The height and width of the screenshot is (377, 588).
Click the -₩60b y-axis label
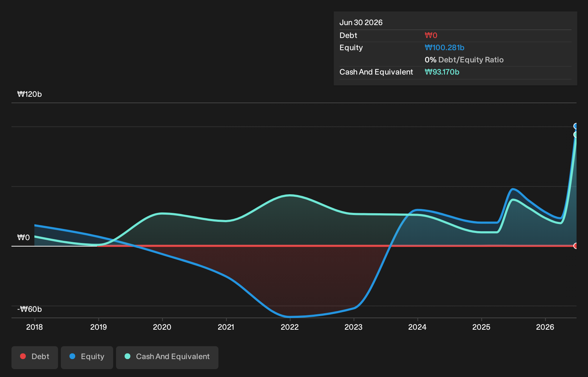tap(29, 309)
